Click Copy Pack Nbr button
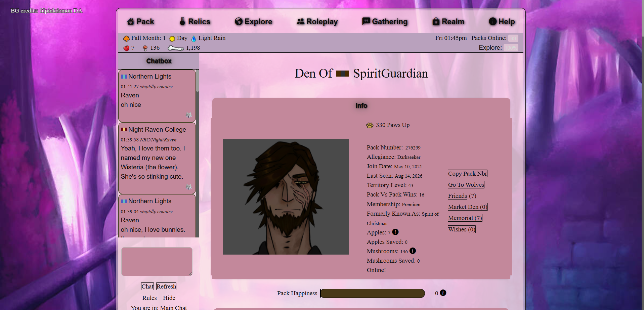The width and height of the screenshot is (644, 310). 468,174
